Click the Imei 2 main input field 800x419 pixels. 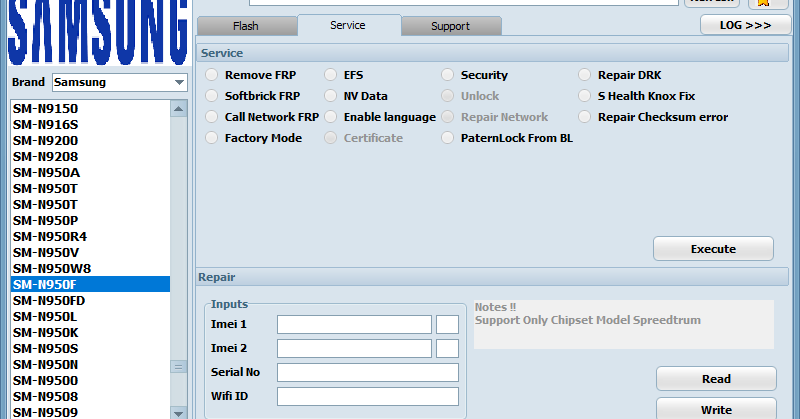tap(355, 349)
